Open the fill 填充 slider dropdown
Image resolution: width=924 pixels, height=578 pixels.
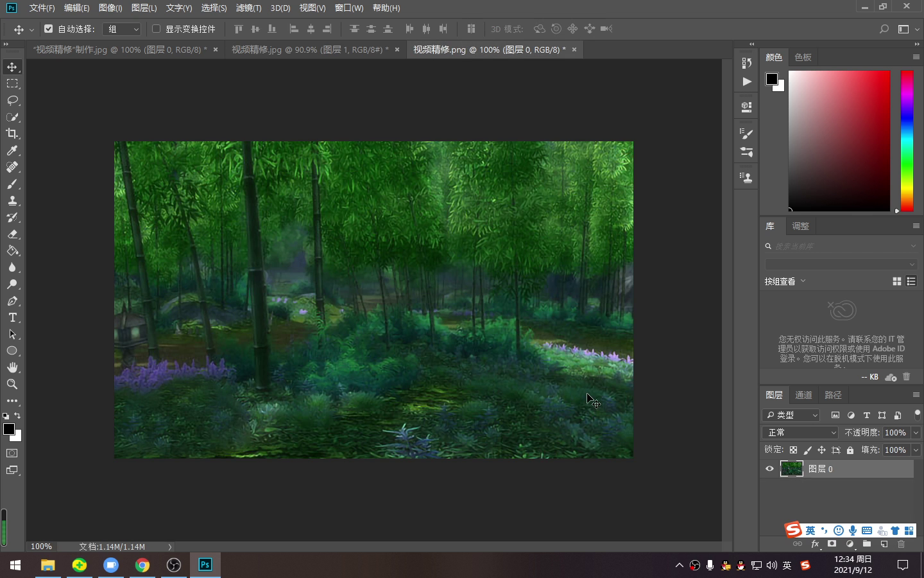916,450
